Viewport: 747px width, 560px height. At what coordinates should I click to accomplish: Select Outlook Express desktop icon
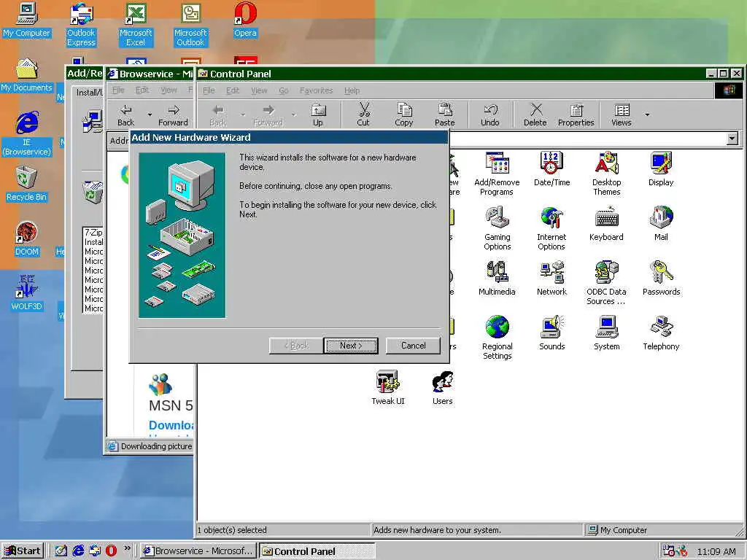[x=81, y=25]
